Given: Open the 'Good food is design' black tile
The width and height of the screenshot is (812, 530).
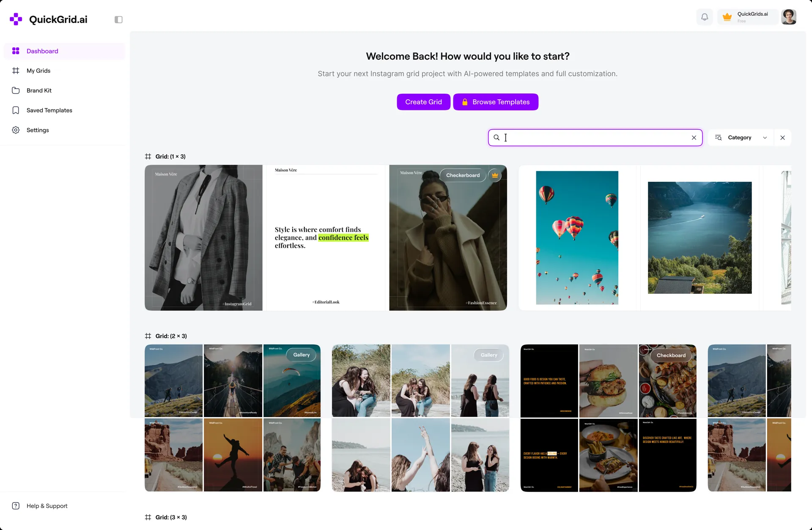Looking at the screenshot, I should click(x=549, y=381).
